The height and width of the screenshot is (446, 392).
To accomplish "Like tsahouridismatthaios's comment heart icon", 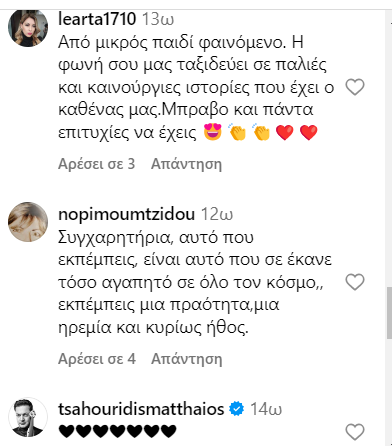I will (x=355, y=432).
